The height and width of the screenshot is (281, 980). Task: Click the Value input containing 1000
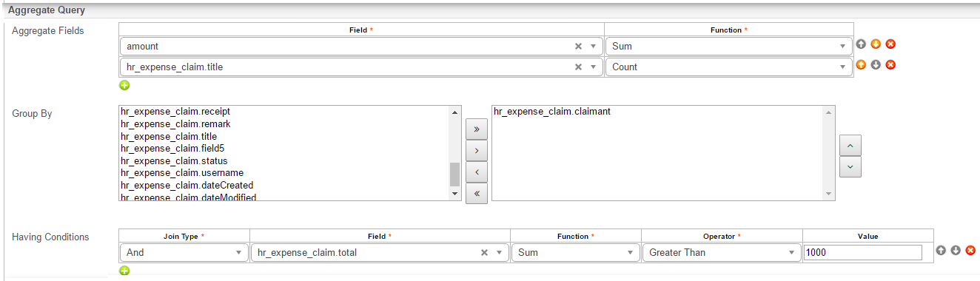(x=863, y=252)
